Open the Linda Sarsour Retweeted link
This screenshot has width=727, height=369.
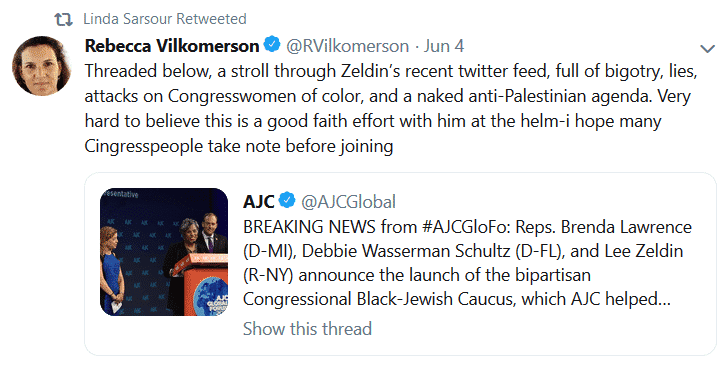click(x=165, y=19)
